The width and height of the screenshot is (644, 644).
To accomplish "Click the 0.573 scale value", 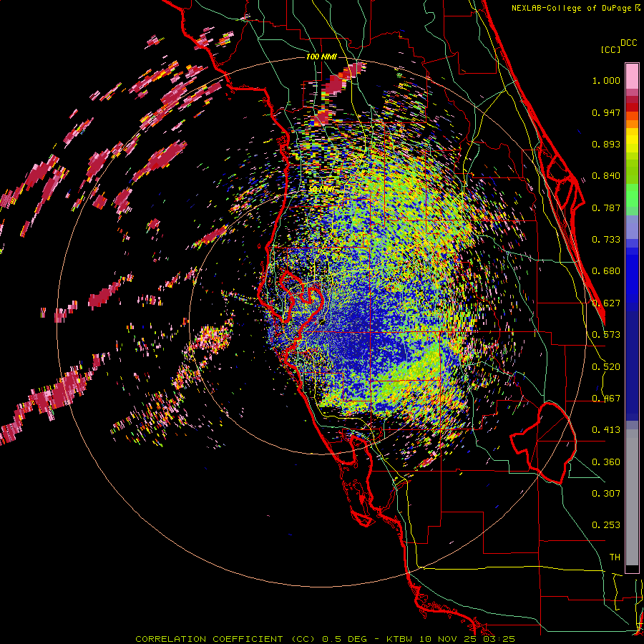I will click(x=606, y=335).
